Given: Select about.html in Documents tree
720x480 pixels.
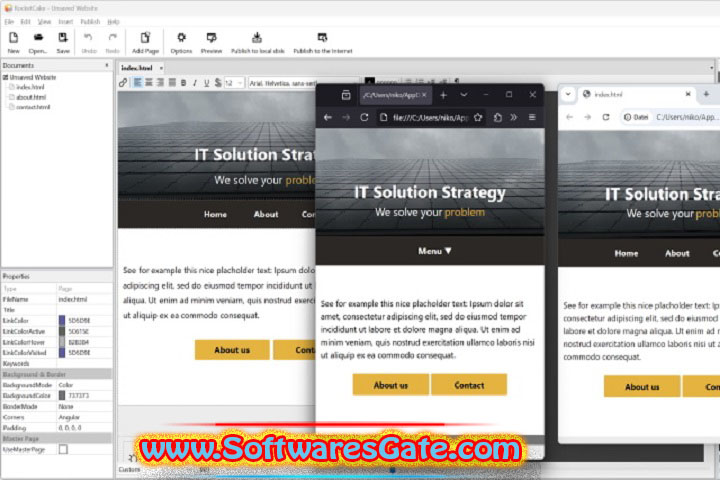Looking at the screenshot, I should [31, 97].
